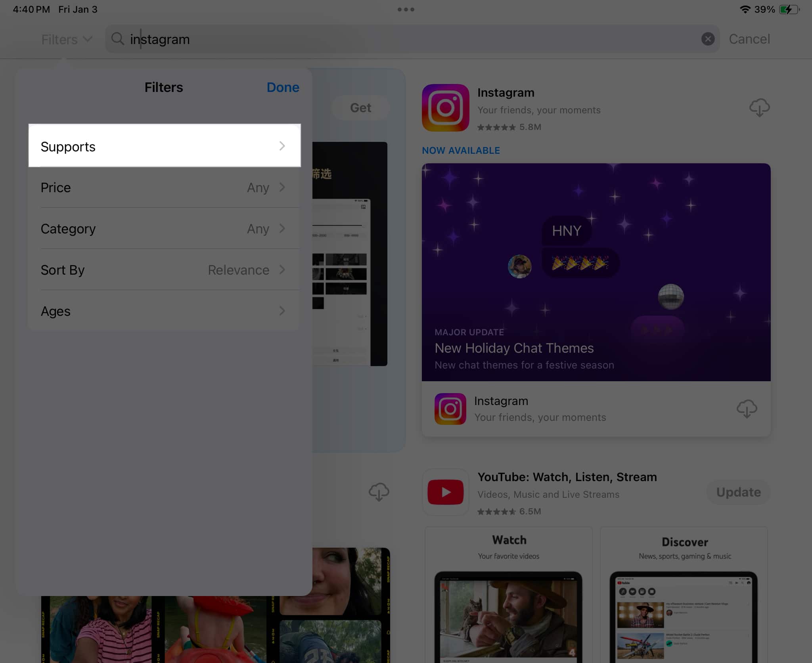Tap the HNY chat bubble in the banner
Image resolution: width=812 pixels, height=663 pixels.
coord(567,231)
